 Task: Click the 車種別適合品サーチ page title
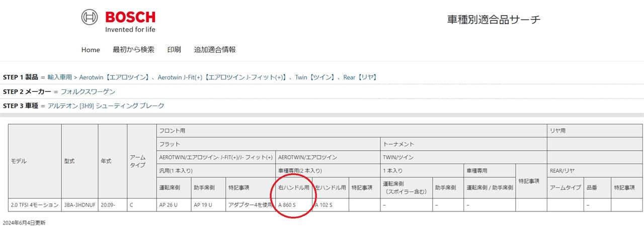click(x=494, y=20)
